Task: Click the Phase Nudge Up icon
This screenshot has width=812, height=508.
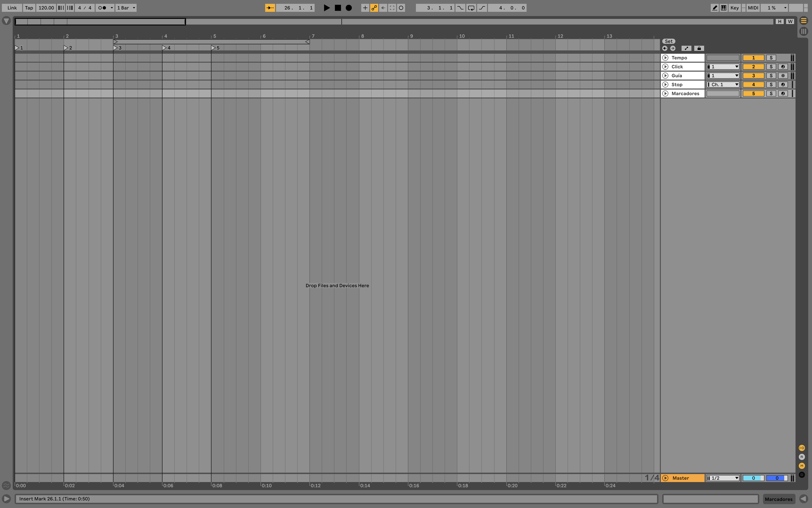Action: pos(70,8)
